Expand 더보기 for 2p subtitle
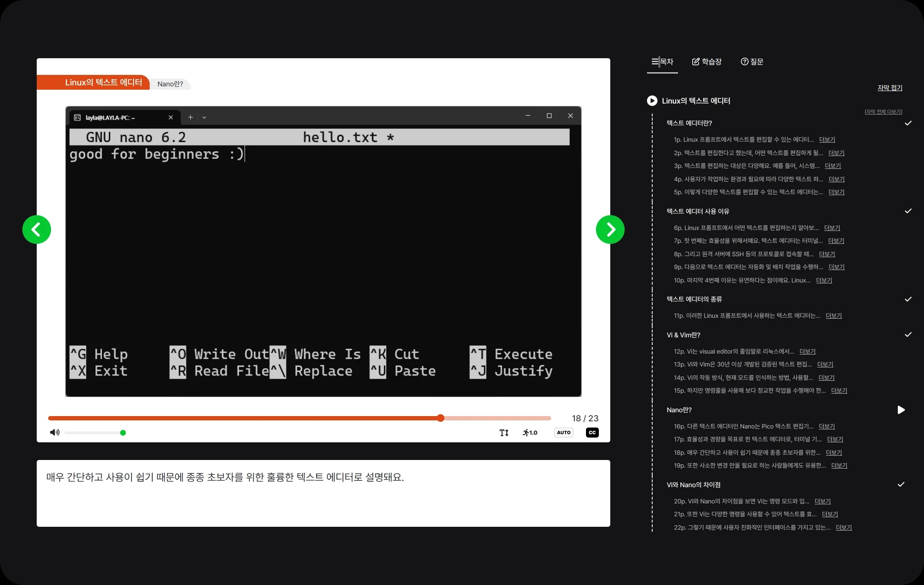 tap(836, 153)
